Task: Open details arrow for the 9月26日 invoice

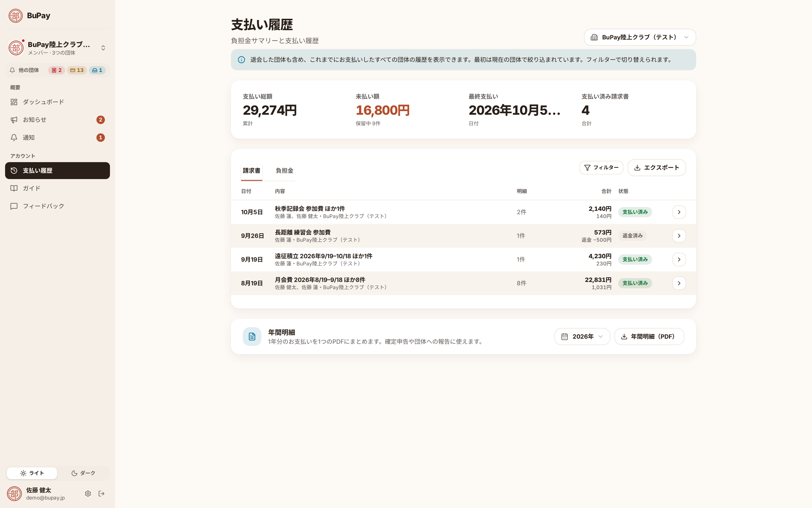Action: coord(679,236)
